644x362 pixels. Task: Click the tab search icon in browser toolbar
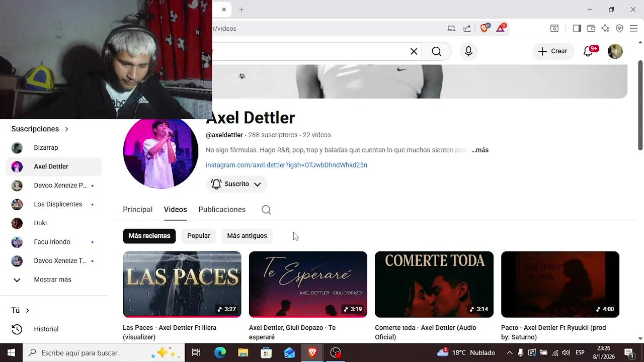(554, 29)
